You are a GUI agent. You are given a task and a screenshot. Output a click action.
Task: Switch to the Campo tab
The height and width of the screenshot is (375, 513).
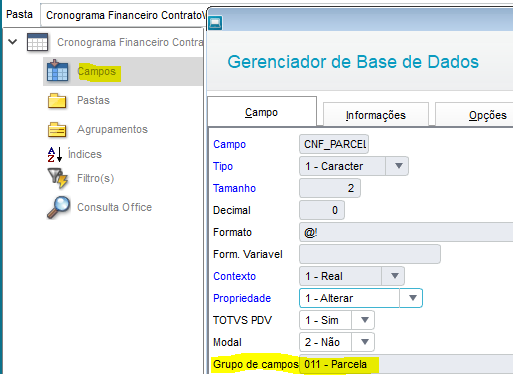pos(262,112)
